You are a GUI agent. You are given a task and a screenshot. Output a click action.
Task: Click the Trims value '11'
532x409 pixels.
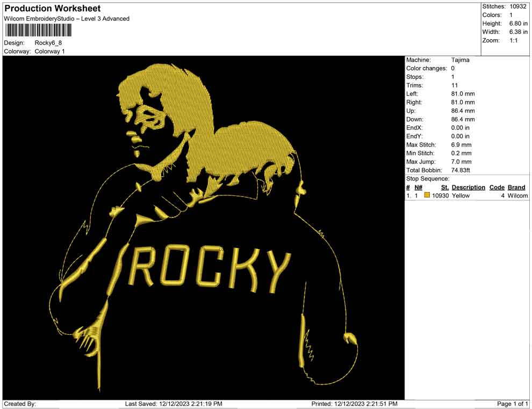click(454, 85)
